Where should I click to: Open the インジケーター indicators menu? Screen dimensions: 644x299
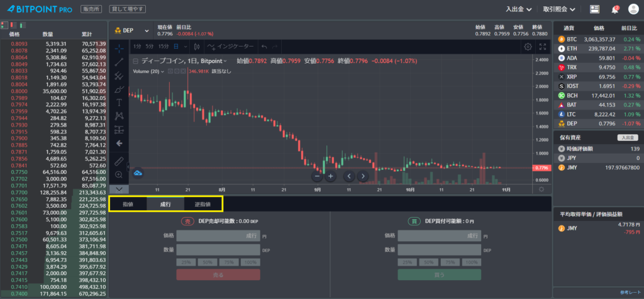coord(230,47)
